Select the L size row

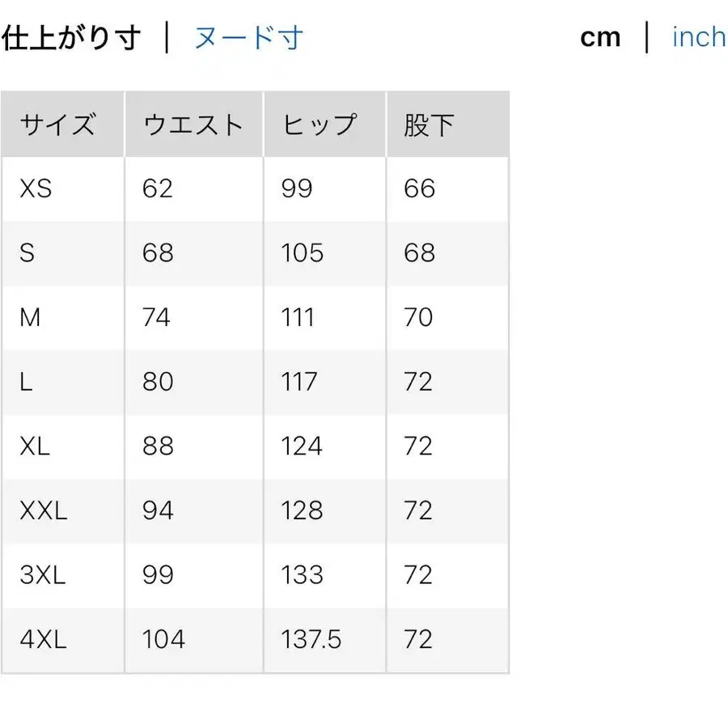pyautogui.click(x=25, y=382)
